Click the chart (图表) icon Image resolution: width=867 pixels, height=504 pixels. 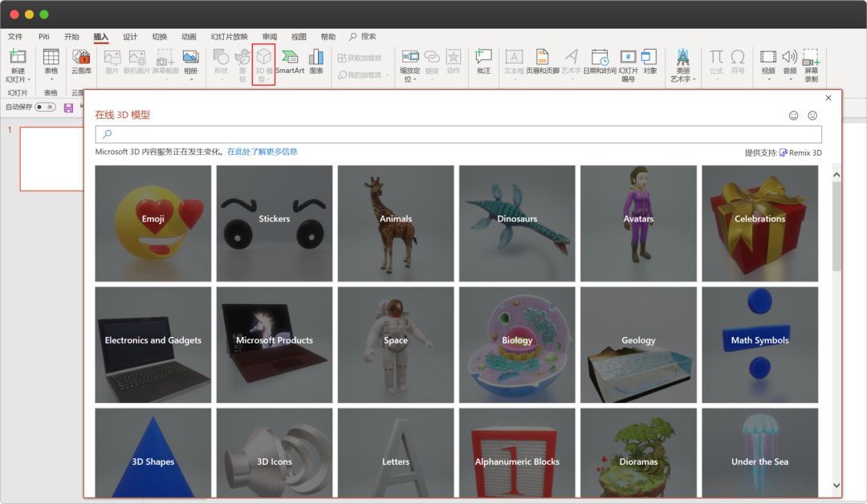[x=316, y=58]
